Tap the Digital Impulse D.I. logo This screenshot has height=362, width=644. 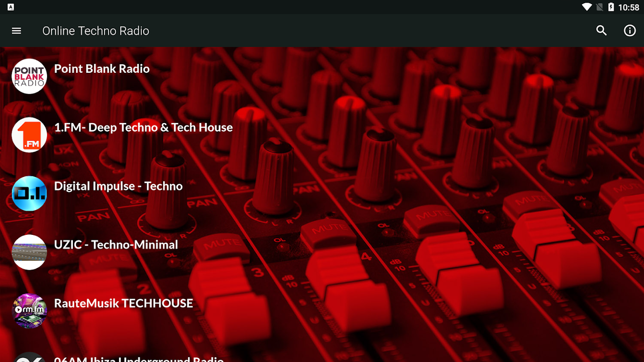point(29,194)
